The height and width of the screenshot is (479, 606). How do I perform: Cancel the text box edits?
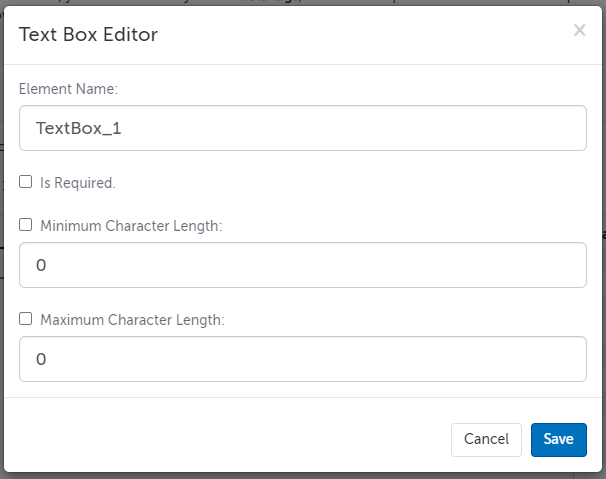click(x=486, y=439)
